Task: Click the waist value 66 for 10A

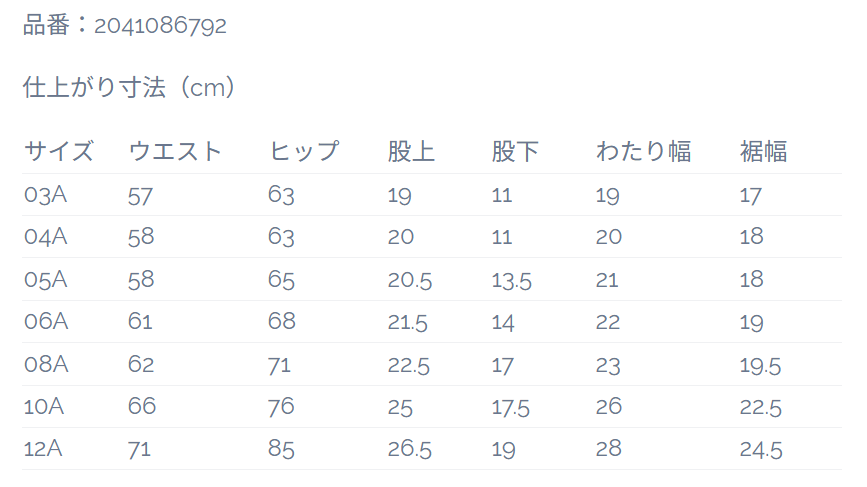Action: click(142, 406)
